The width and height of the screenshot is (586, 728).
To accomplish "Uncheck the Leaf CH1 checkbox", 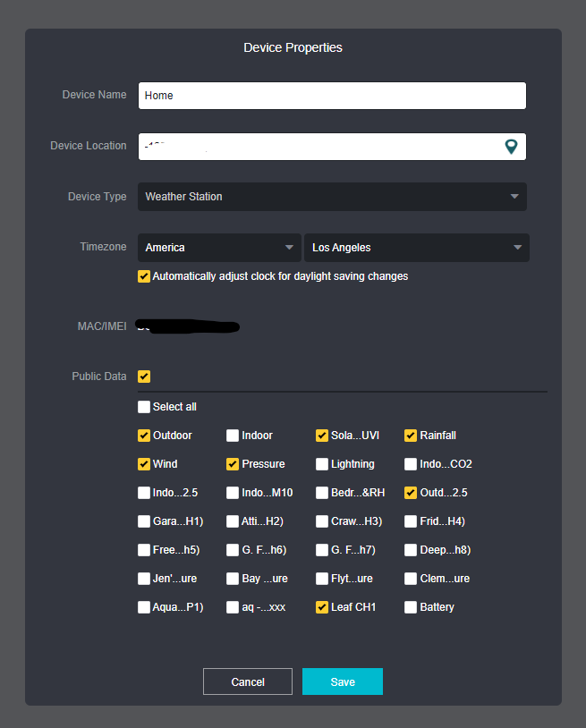I will coord(322,607).
